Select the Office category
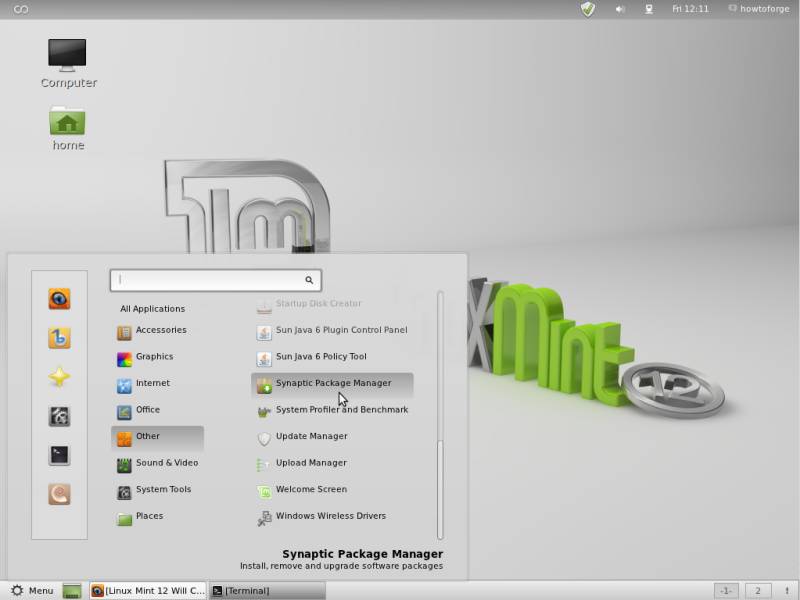 [x=157, y=410]
